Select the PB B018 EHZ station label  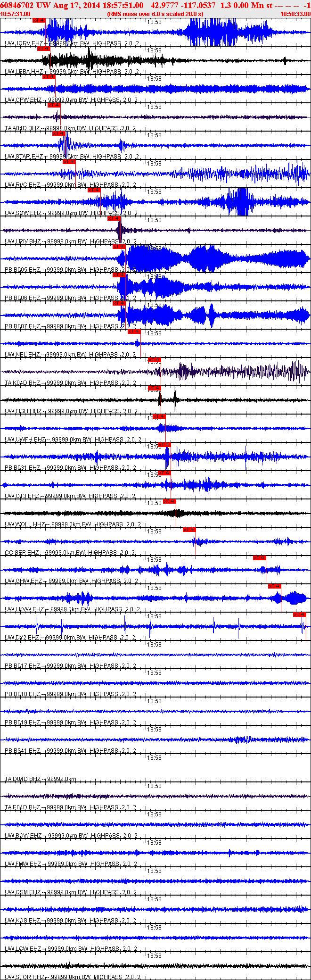(x=23, y=694)
